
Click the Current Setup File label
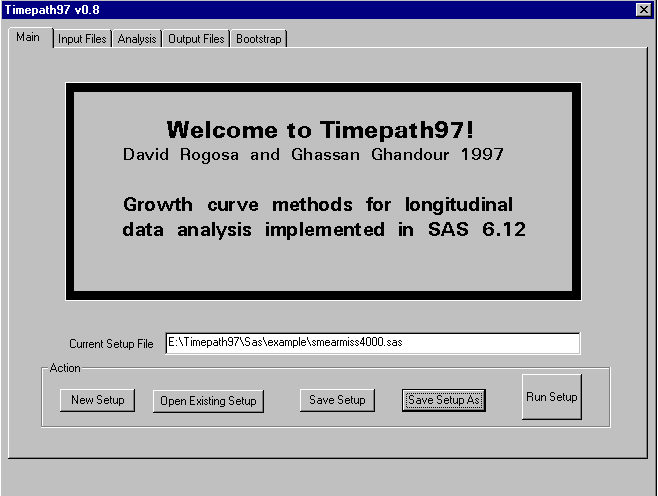click(x=111, y=344)
